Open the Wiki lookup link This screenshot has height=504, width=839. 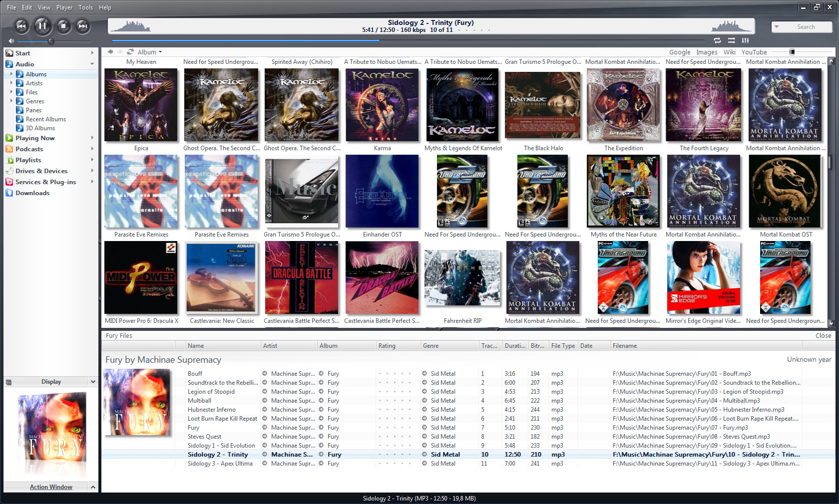click(730, 52)
